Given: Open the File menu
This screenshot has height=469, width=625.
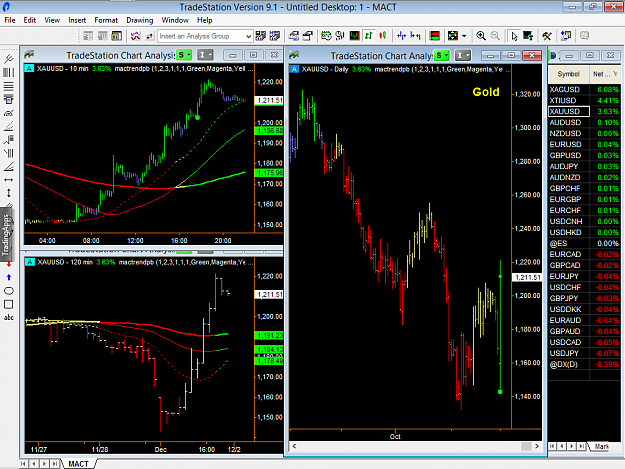Looking at the screenshot, I should coord(10,20).
